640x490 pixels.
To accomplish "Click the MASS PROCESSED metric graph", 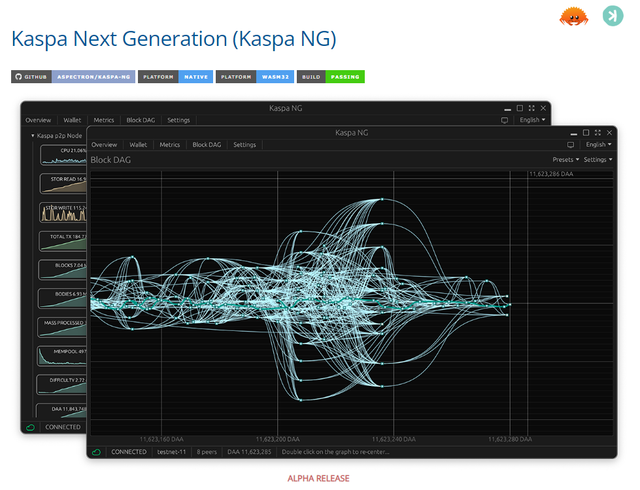I will click(x=62, y=327).
